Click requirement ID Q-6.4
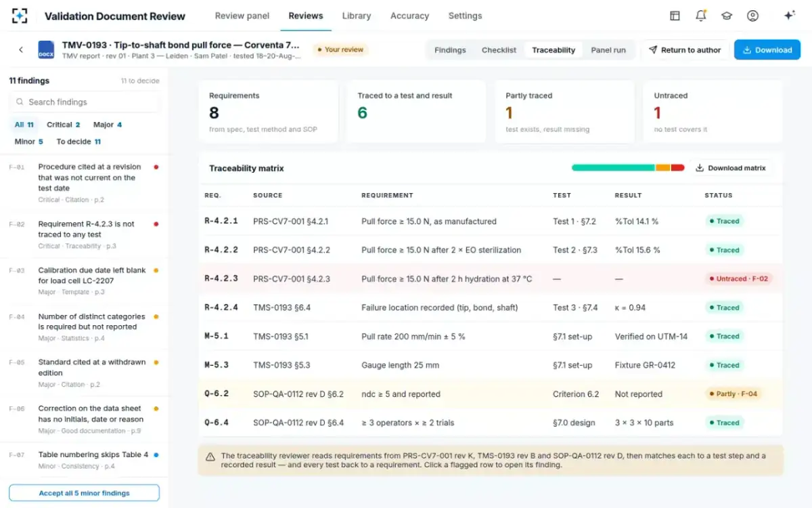The width and height of the screenshot is (812, 508). pyautogui.click(x=217, y=423)
